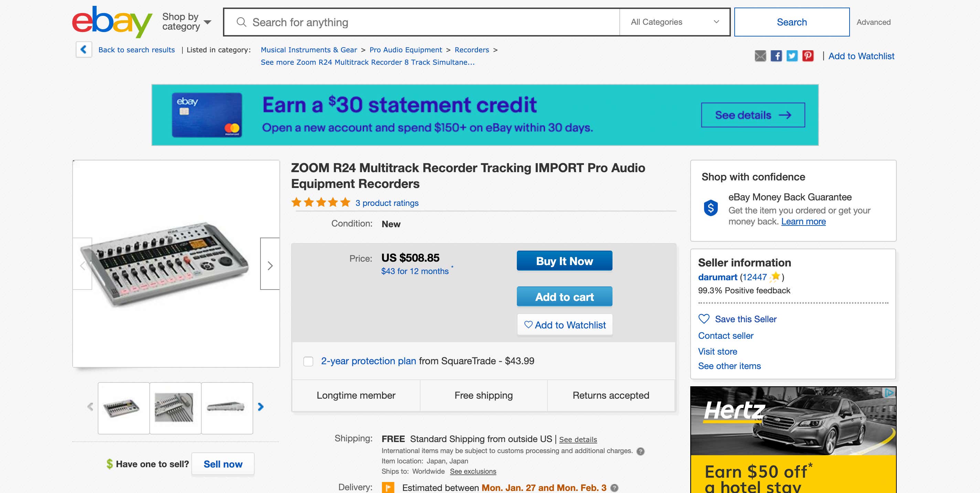Click Contact seller link
Viewport: 980px width, 493px height.
pyautogui.click(x=725, y=336)
